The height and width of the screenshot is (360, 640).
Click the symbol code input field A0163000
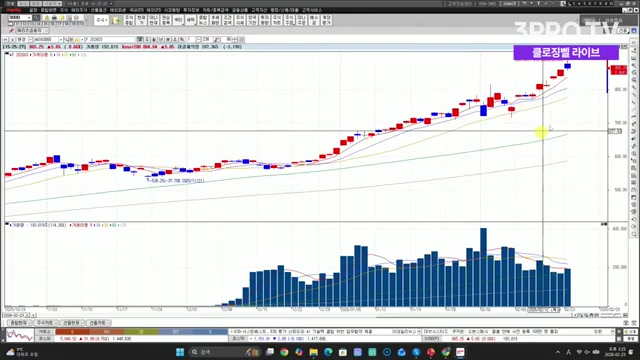coord(47,40)
